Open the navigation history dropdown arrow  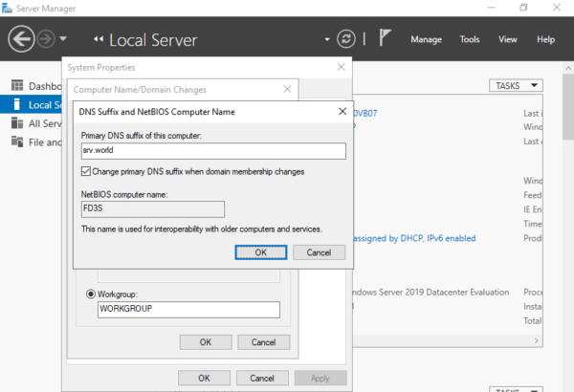coord(63,38)
